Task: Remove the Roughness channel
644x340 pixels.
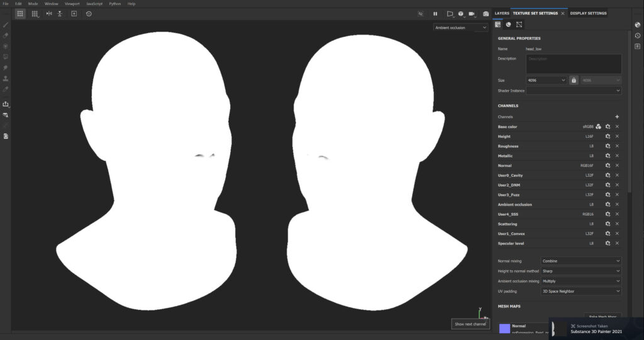Action: [617, 146]
